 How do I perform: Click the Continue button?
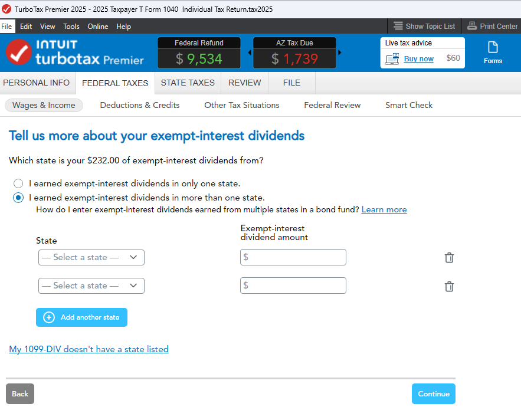tap(434, 394)
